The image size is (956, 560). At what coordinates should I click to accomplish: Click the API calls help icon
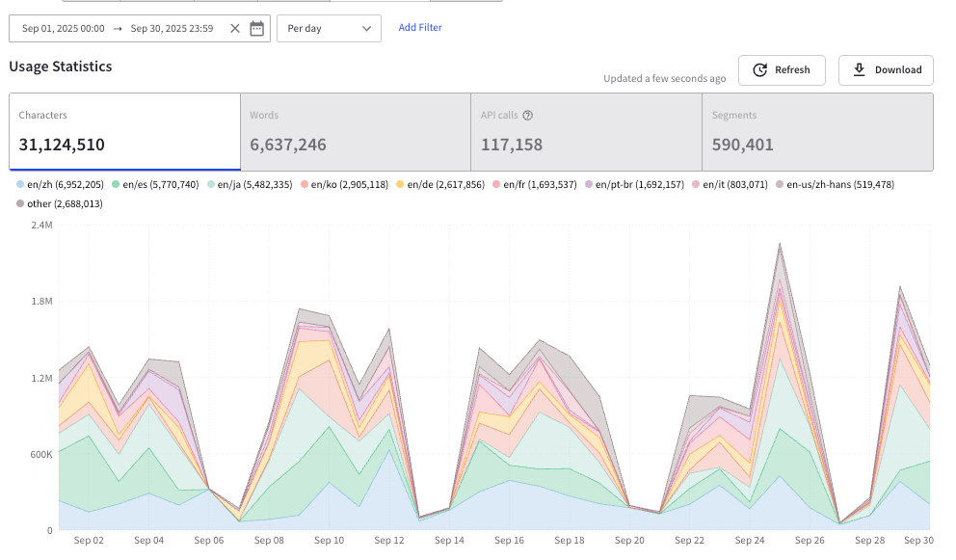(x=527, y=116)
